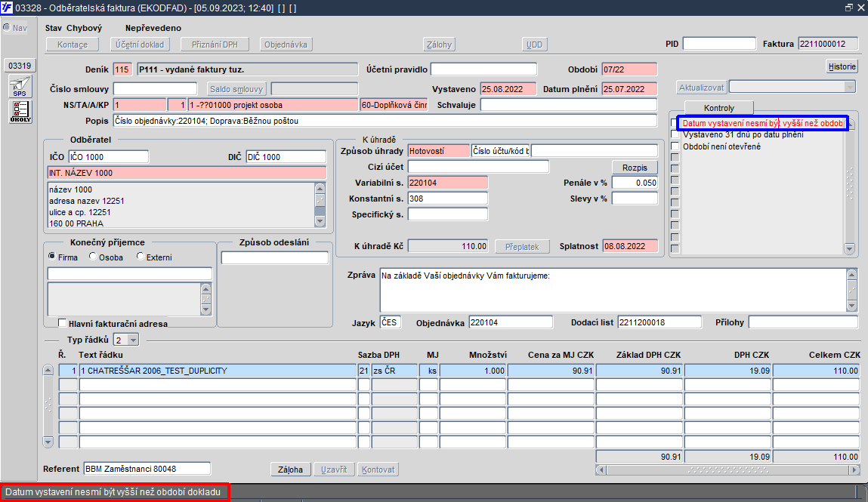The width and height of the screenshot is (868, 502).
Task: Click the Variabilní s. field
Action: coord(448,183)
